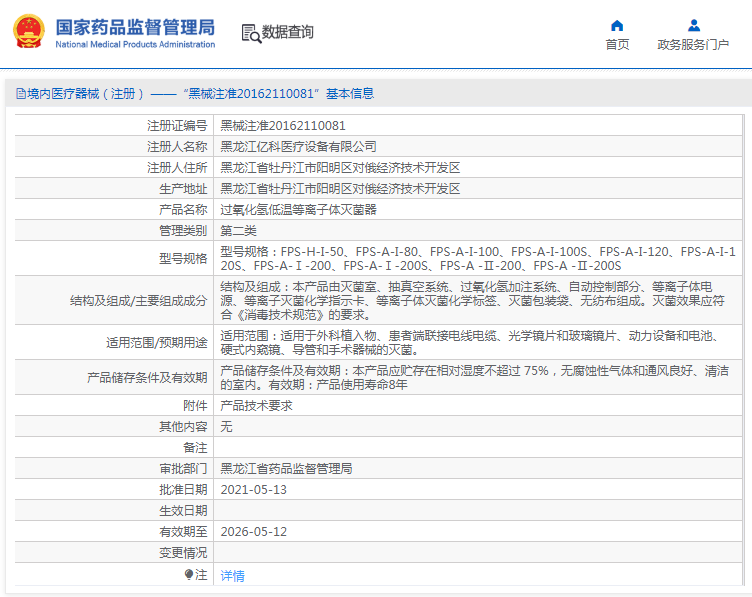Click the 附件 row label
The width and height of the screenshot is (752, 597).
click(195, 406)
